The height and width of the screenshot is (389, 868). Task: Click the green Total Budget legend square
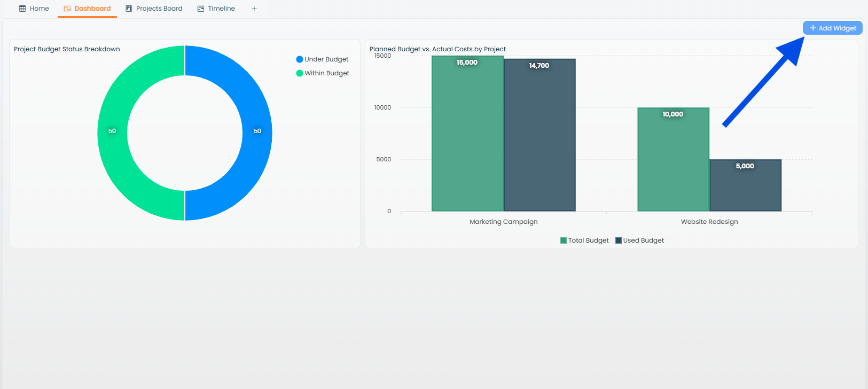pyautogui.click(x=564, y=240)
